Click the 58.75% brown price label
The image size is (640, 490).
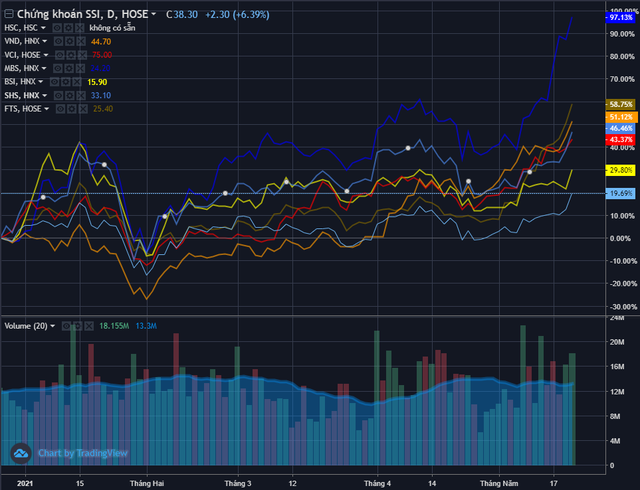pos(620,105)
